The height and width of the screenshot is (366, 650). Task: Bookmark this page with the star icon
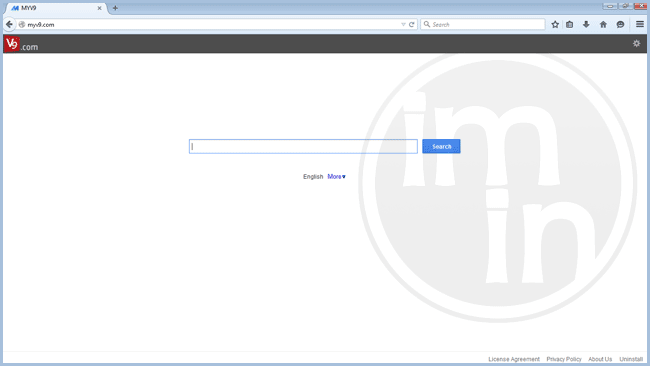point(555,24)
